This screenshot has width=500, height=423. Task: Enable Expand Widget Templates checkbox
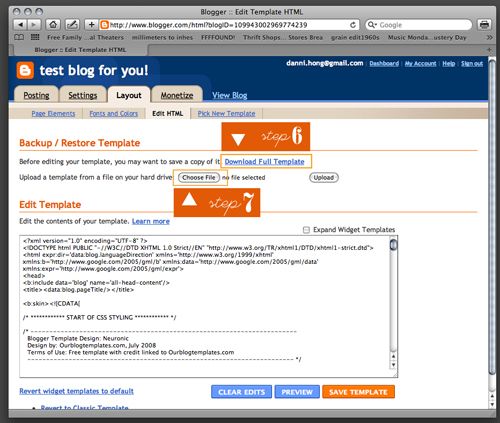[306, 230]
